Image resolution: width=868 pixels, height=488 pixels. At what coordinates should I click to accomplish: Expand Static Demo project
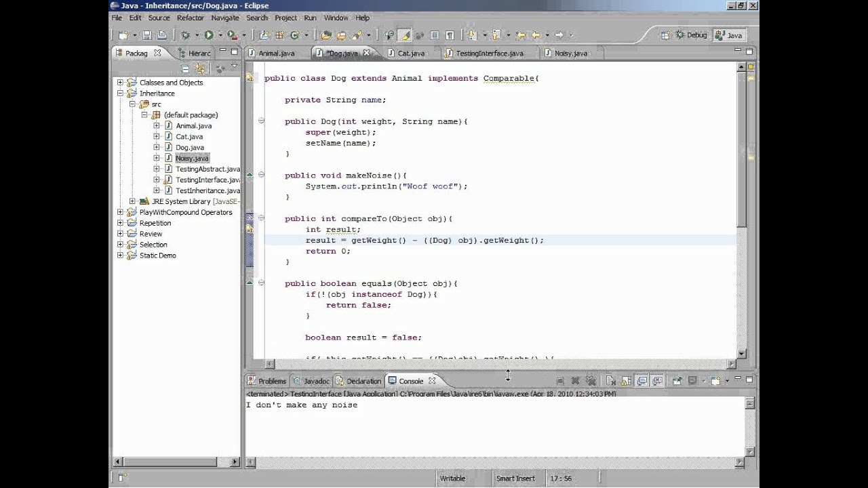[120, 256]
